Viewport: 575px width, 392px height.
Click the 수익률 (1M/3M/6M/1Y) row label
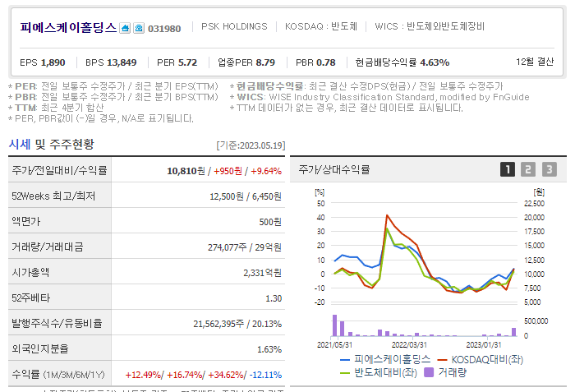(x=58, y=375)
